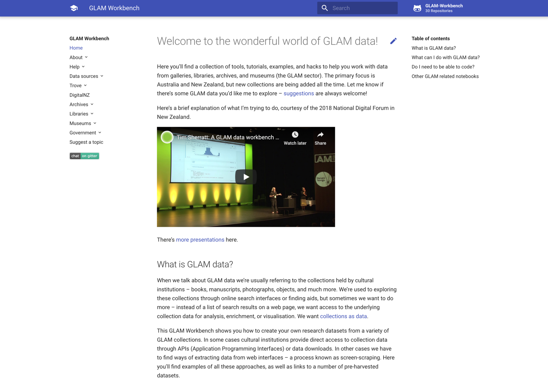Viewport: 548px width, 392px height.
Task: Jump to Do I need to be able to code?
Action: pyautogui.click(x=443, y=67)
